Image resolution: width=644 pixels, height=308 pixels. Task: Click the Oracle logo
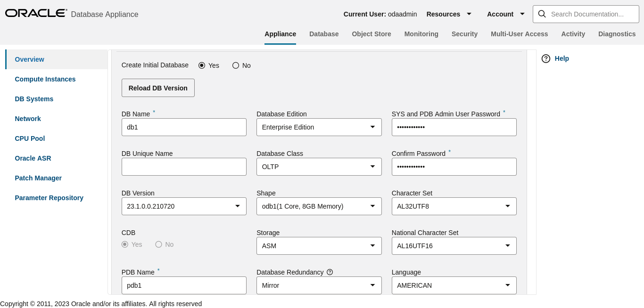click(x=36, y=13)
